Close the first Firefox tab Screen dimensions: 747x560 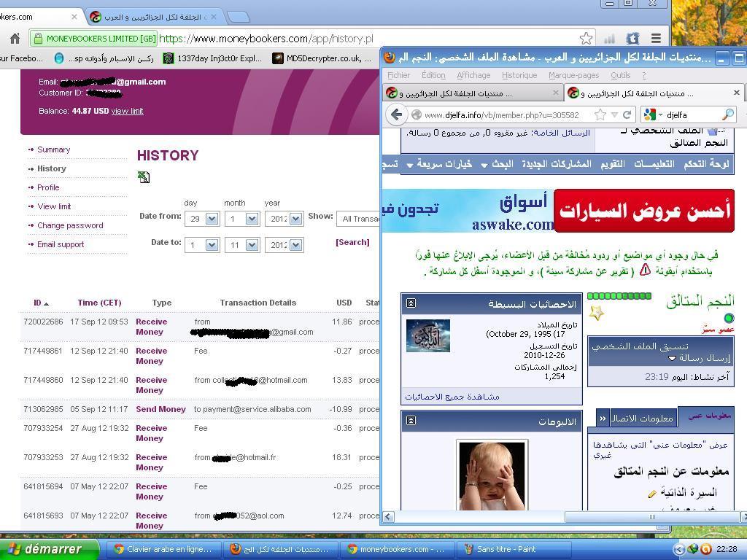click(x=555, y=93)
